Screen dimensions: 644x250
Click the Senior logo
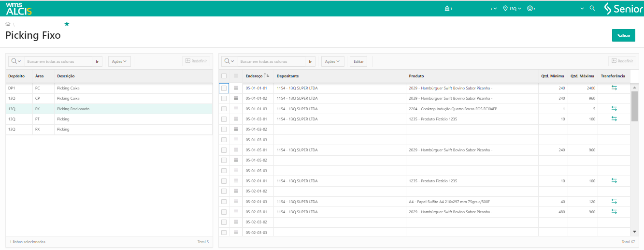pyautogui.click(x=623, y=8)
